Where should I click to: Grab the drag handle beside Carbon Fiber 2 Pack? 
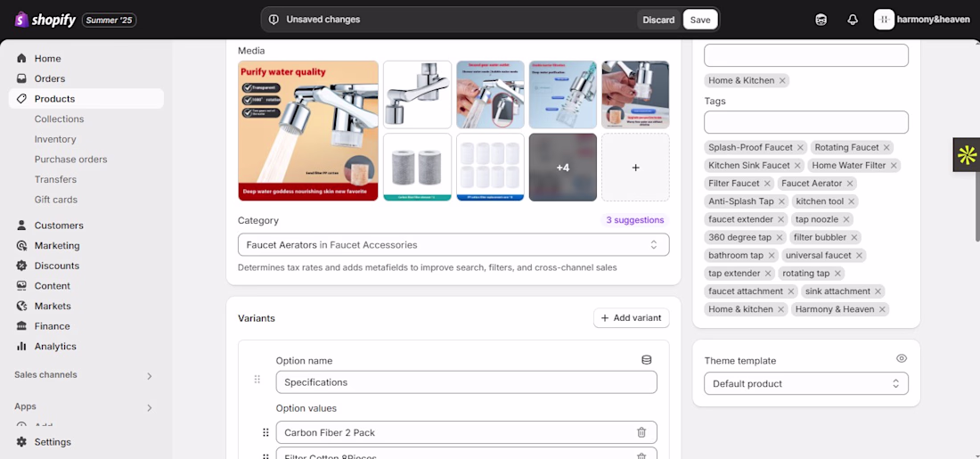265,432
